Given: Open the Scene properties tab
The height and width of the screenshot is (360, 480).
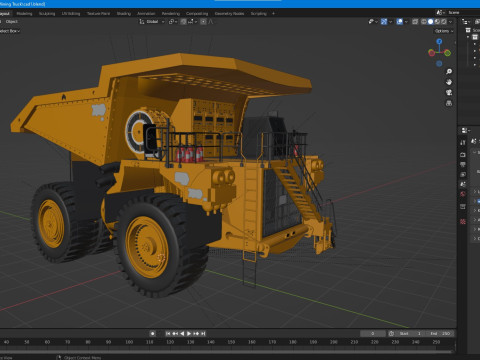Looking at the screenshot, I should pyautogui.click(x=463, y=184).
